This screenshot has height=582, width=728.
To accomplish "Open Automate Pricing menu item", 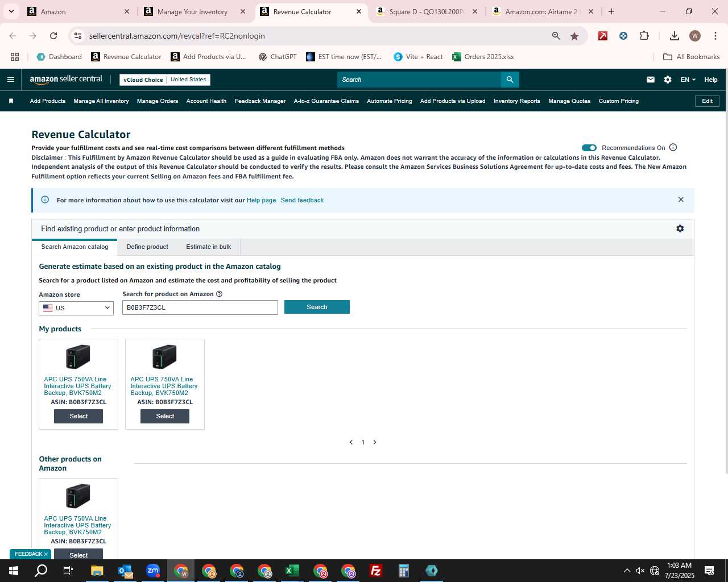I will tap(390, 101).
